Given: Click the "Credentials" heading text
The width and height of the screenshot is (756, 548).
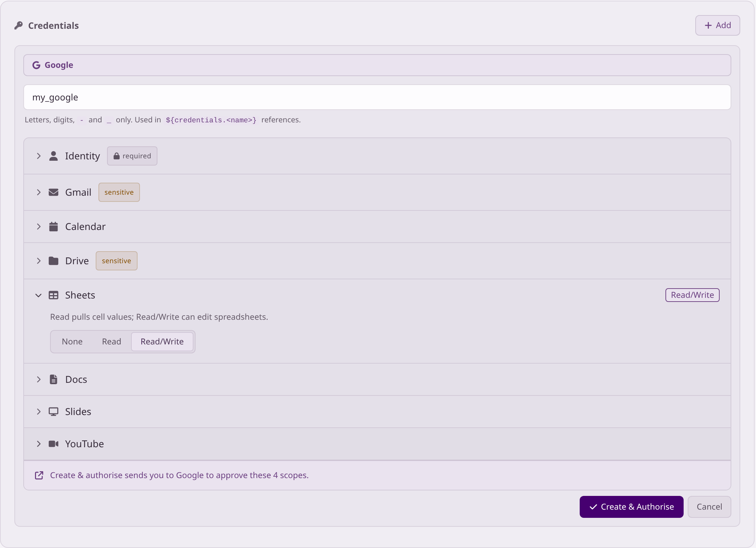Looking at the screenshot, I should (54, 26).
